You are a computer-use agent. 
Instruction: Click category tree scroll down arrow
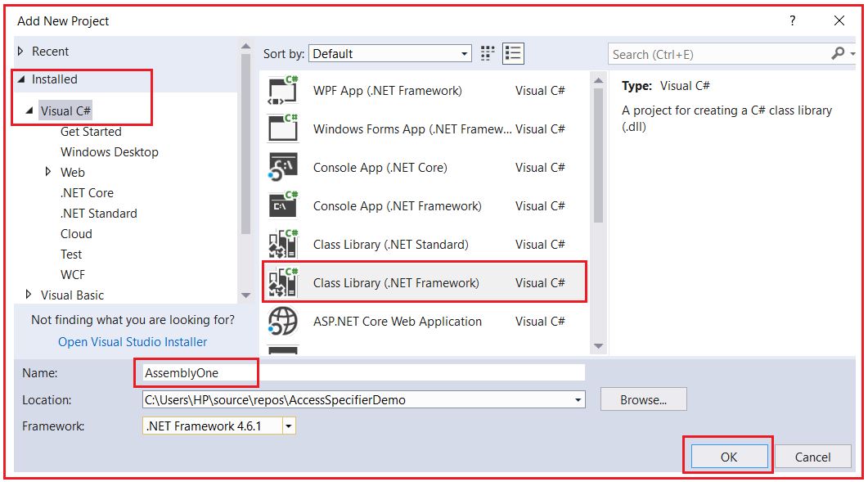(x=245, y=295)
